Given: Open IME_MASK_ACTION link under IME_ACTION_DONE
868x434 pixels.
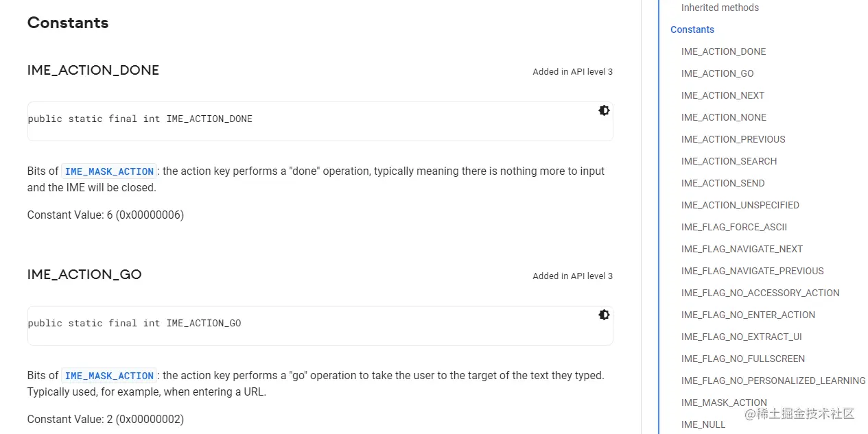Looking at the screenshot, I should (x=109, y=171).
